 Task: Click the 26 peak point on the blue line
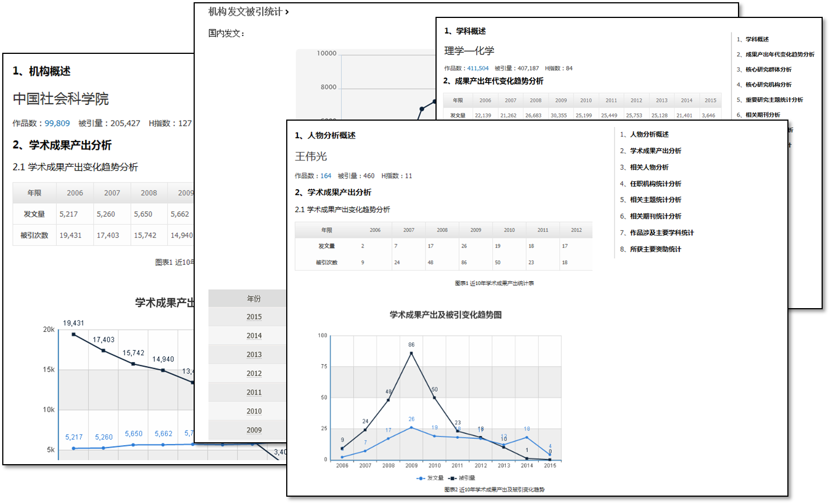tap(411, 428)
